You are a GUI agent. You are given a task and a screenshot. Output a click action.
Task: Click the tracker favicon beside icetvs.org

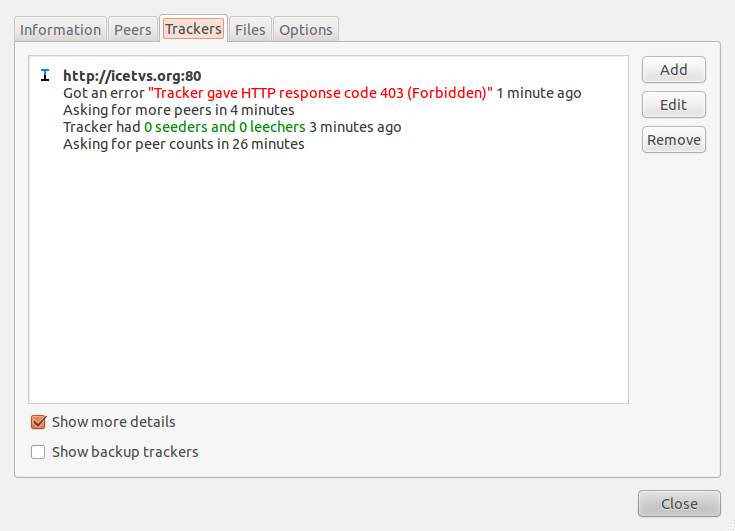coord(45,76)
